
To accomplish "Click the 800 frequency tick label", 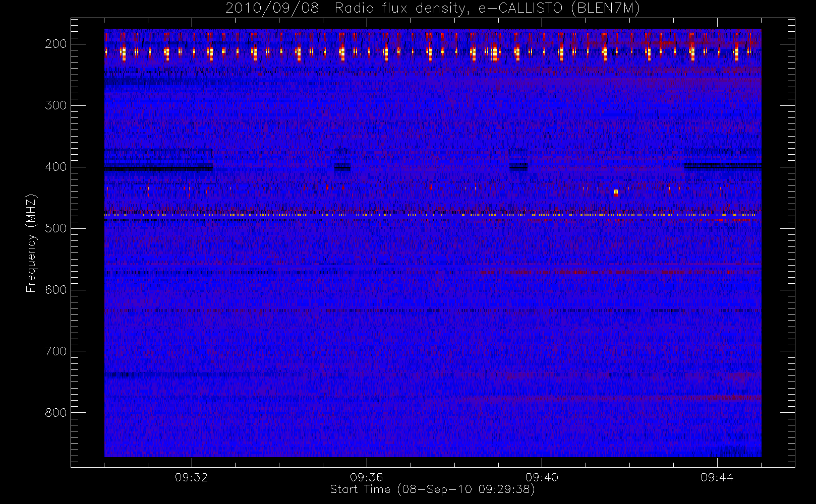I will click(x=56, y=413).
